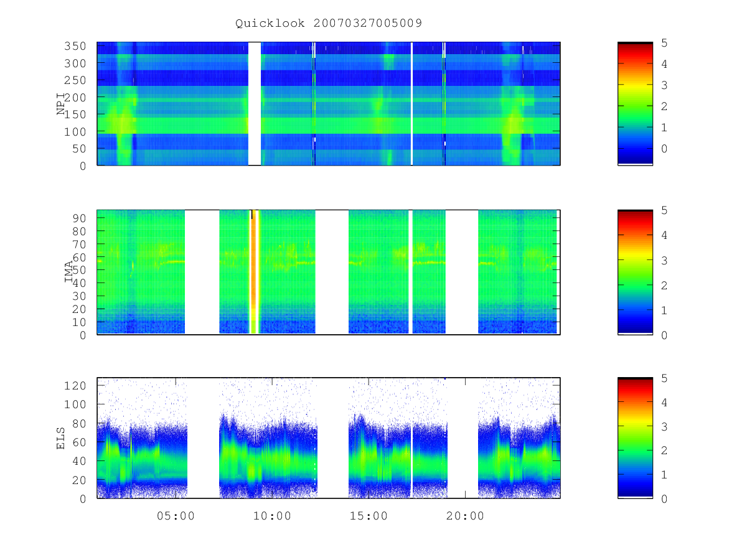Click the NPI spectrogram panel

(329, 103)
